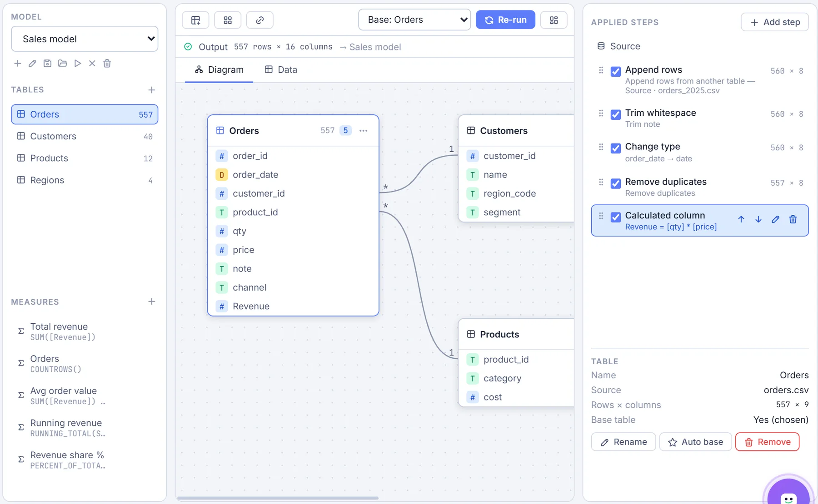The width and height of the screenshot is (818, 504).
Task: Click Revenue field in Orders card
Action: [293, 306]
